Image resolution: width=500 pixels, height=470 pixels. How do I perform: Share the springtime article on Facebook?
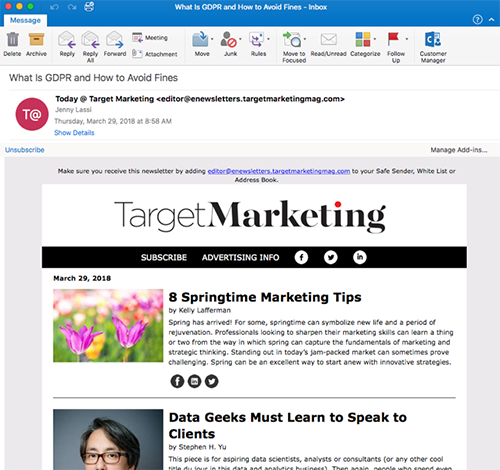coord(177,381)
